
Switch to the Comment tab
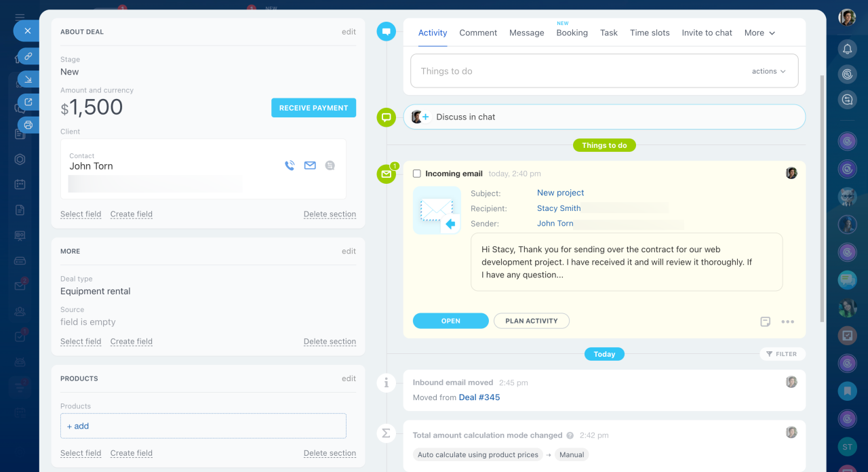coord(478,33)
